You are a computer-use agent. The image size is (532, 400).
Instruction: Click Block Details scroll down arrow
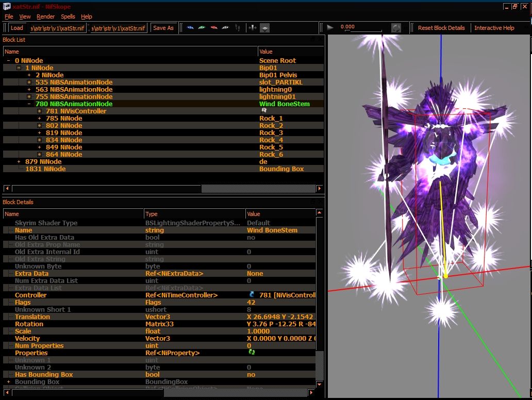(319, 384)
